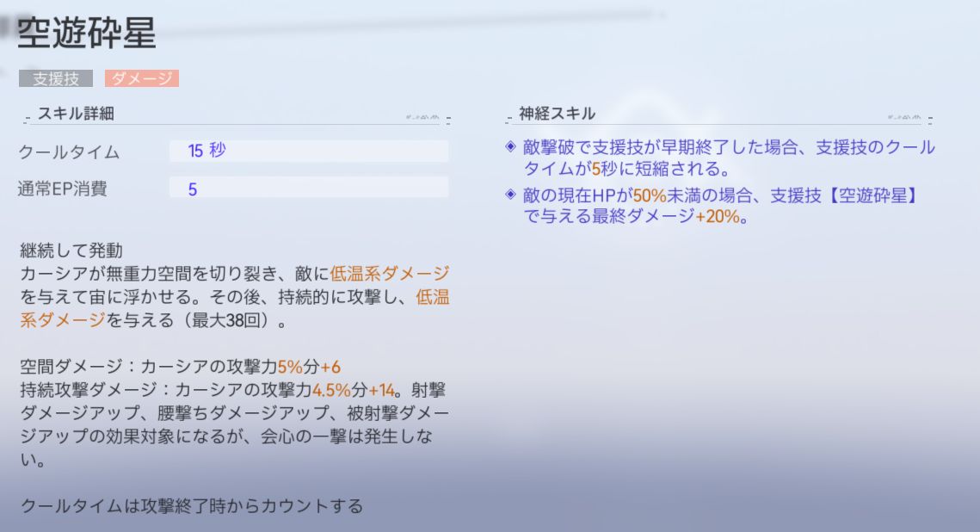This screenshot has width=980, height=532.
Task: Click the orange 50% HP threshold text
Action: pyautogui.click(x=650, y=195)
